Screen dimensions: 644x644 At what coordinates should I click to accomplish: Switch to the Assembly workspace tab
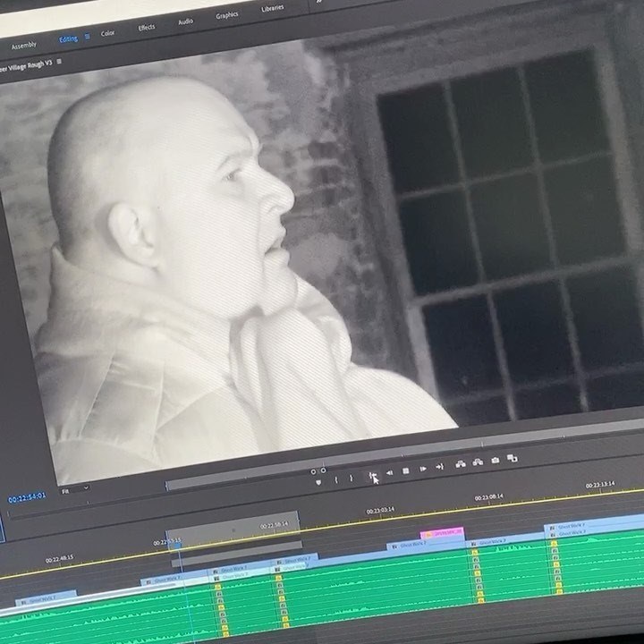(x=23, y=46)
